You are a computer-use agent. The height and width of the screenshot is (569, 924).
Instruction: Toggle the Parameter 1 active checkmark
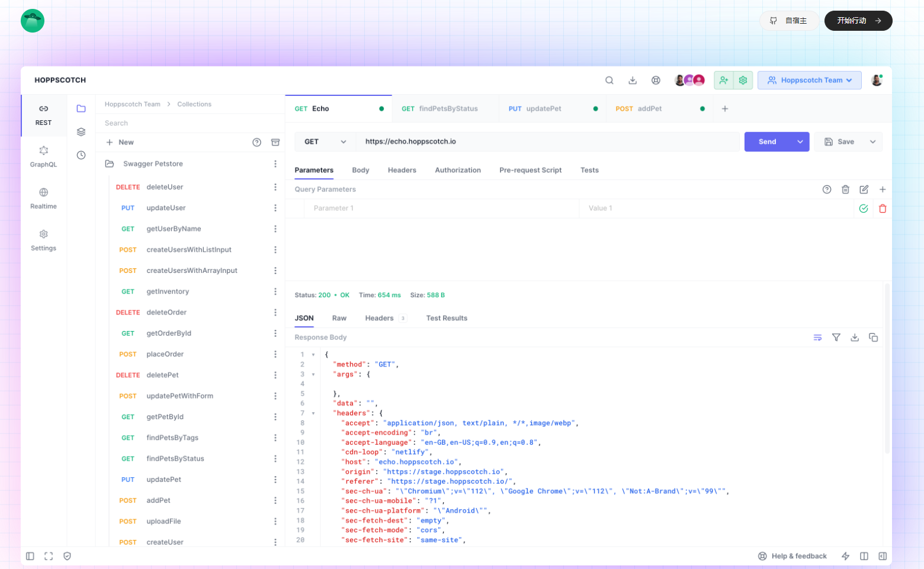coord(863,208)
